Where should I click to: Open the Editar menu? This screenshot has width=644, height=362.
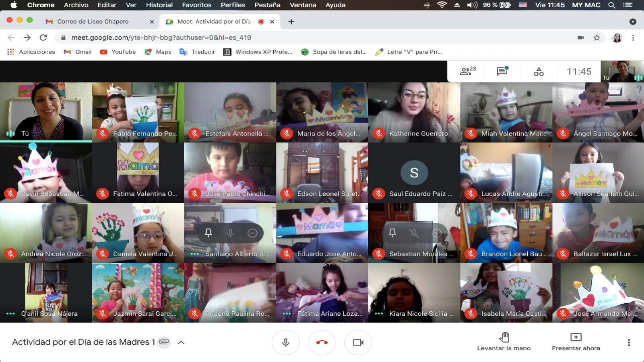[107, 5]
